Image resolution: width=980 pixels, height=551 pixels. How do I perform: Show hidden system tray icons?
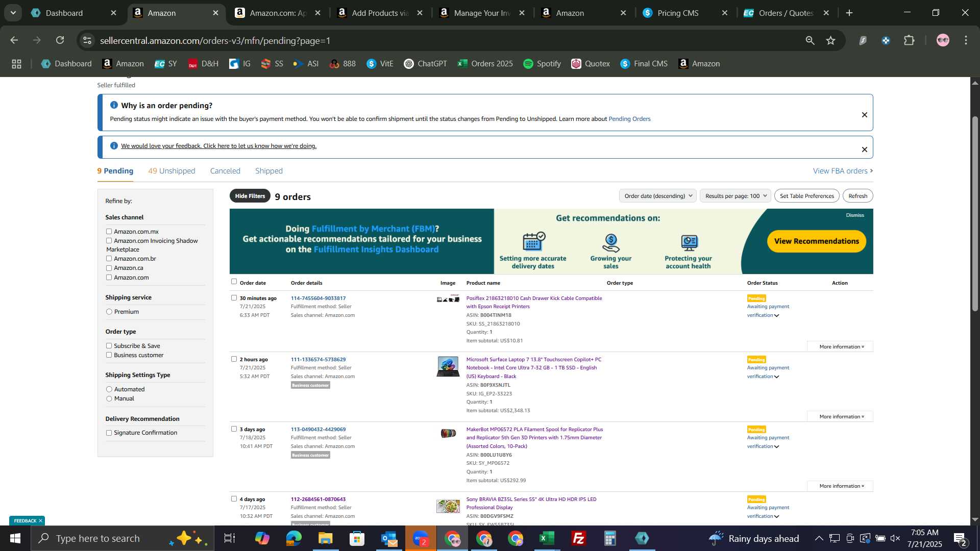click(819, 538)
